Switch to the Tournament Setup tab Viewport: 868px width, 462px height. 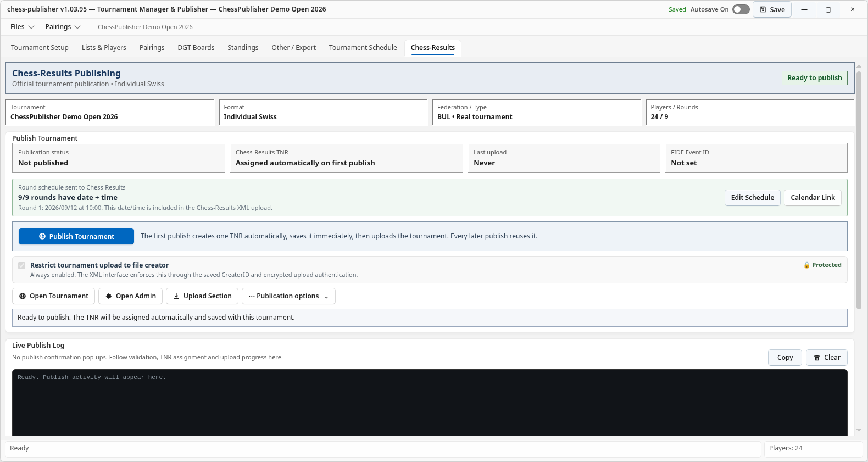(x=40, y=48)
